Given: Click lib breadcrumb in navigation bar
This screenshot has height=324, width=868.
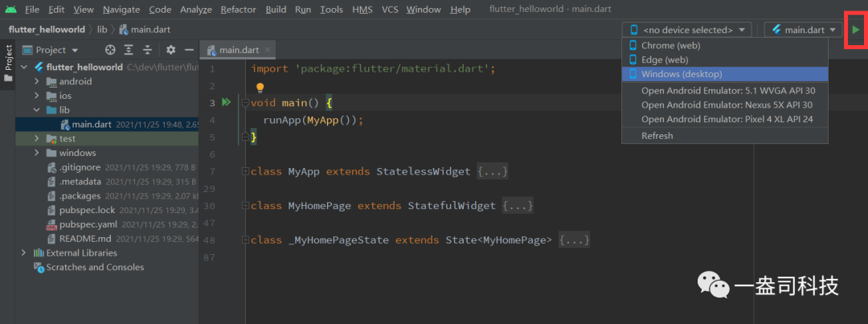Looking at the screenshot, I should [x=102, y=30].
